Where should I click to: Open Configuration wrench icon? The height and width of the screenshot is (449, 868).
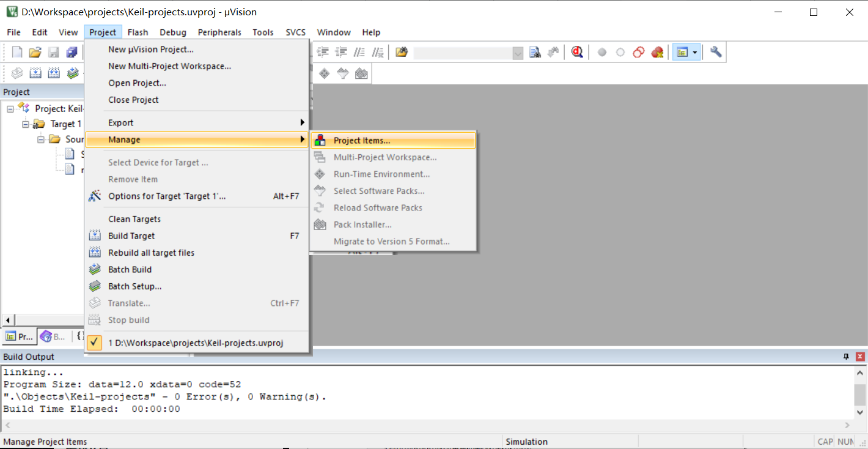(x=716, y=53)
